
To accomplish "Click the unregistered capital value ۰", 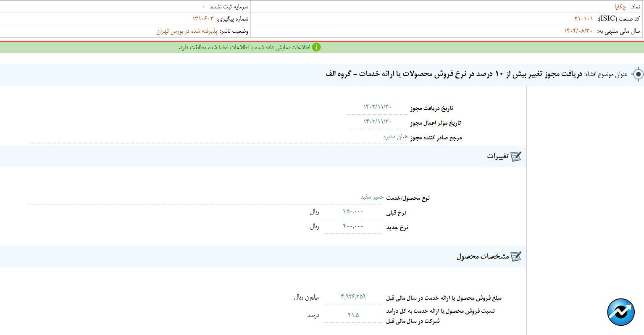I will tap(203, 7).
